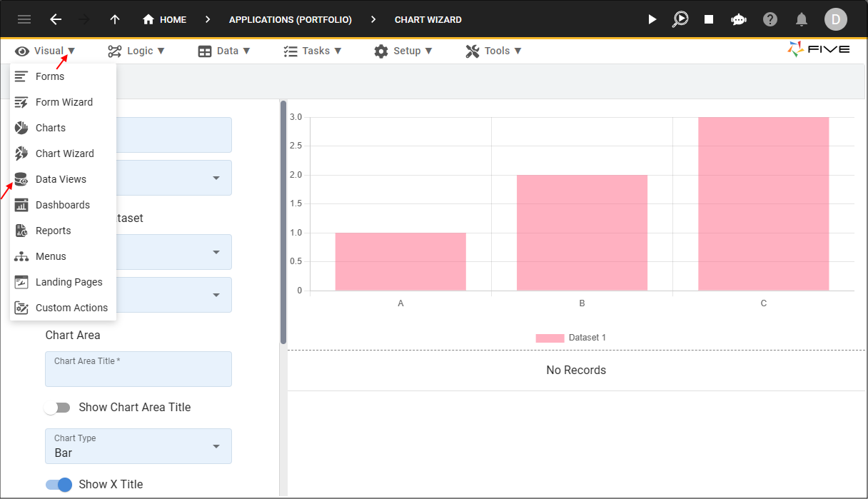This screenshot has height=499, width=868.
Task: Open the hamburger navigation menu
Action: 24,19
